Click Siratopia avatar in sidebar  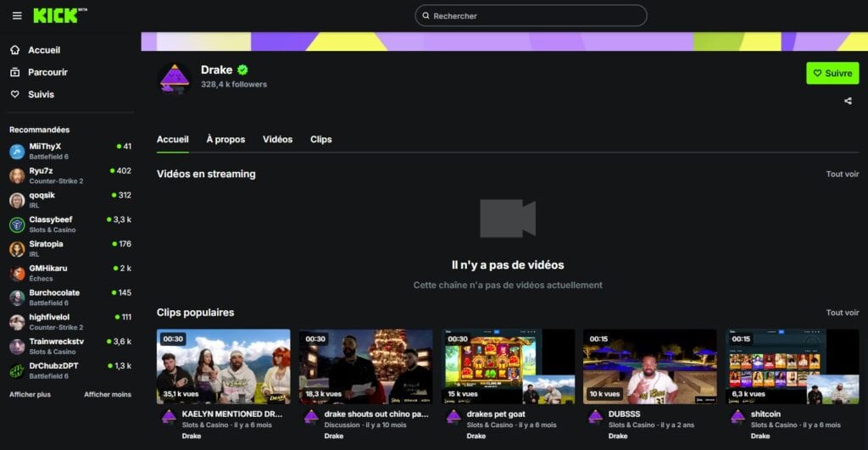[17, 248]
